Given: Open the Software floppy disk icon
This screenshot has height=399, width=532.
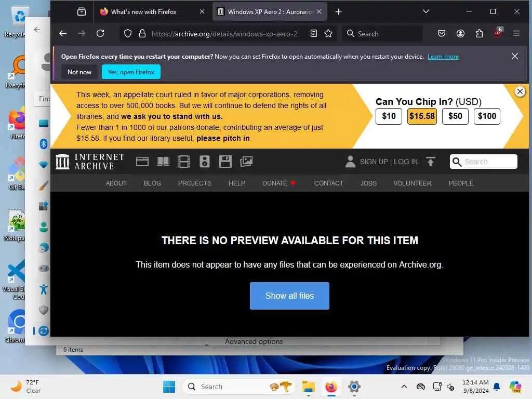Looking at the screenshot, I should pos(225,162).
